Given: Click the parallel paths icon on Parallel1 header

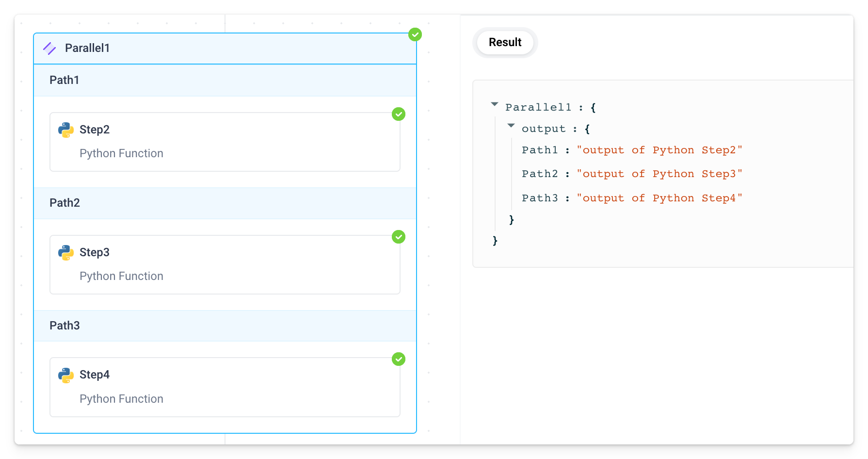Looking at the screenshot, I should (50, 48).
